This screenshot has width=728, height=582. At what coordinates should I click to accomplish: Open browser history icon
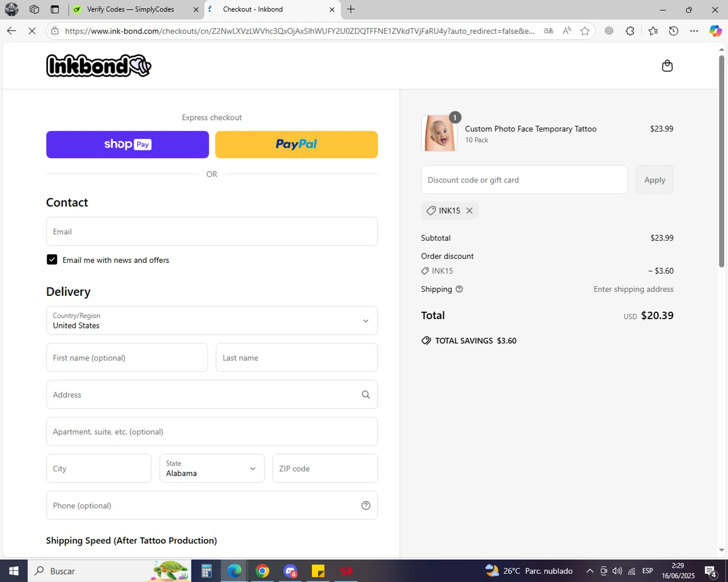click(x=674, y=31)
